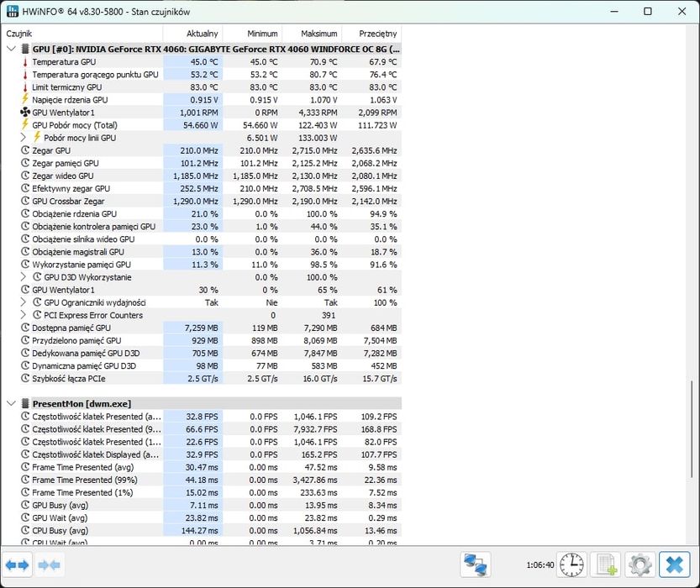Collapse the GPU [#0] NVIDIA GeForce group
The image size is (700, 588).
pos(12,49)
